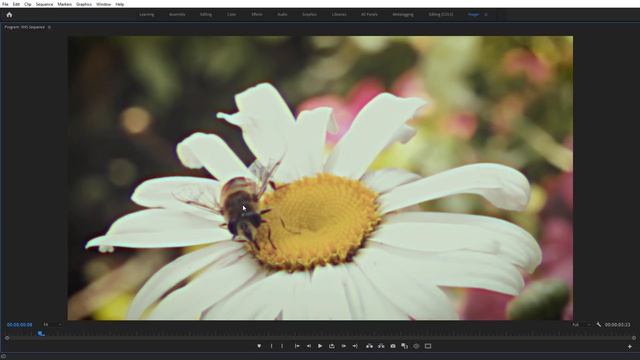This screenshot has width=640, height=360.
Task: Open the Clip menu
Action: [28, 4]
